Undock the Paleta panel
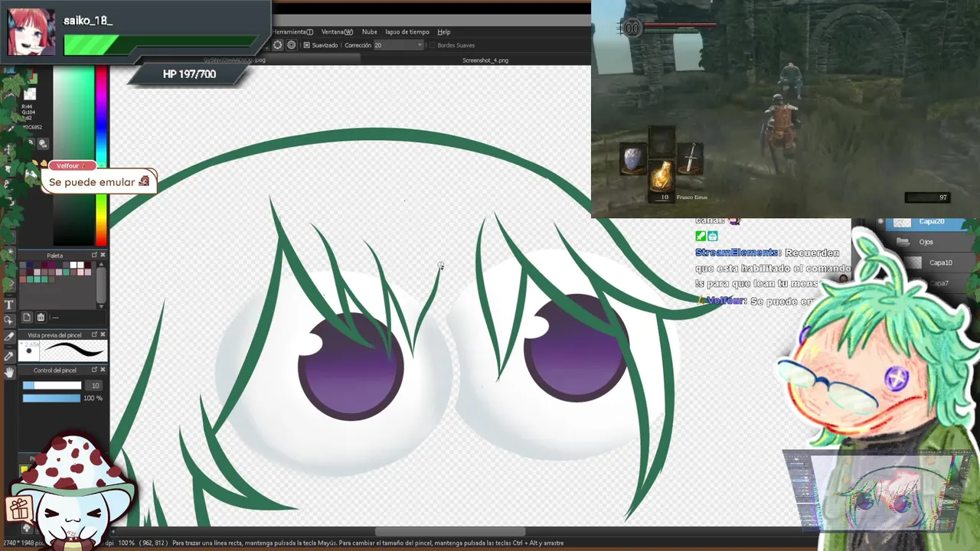 94,255
